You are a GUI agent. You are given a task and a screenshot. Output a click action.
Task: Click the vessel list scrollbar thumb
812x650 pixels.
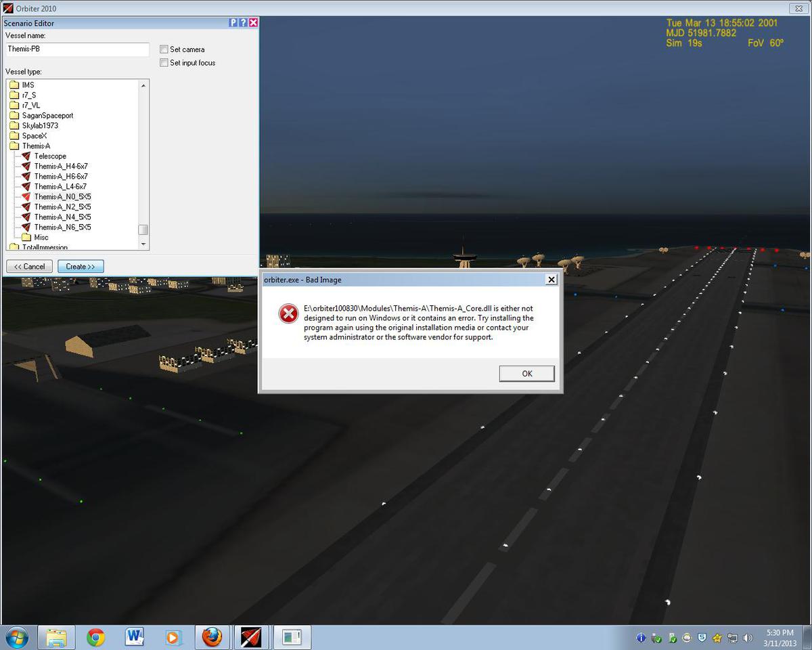143,230
